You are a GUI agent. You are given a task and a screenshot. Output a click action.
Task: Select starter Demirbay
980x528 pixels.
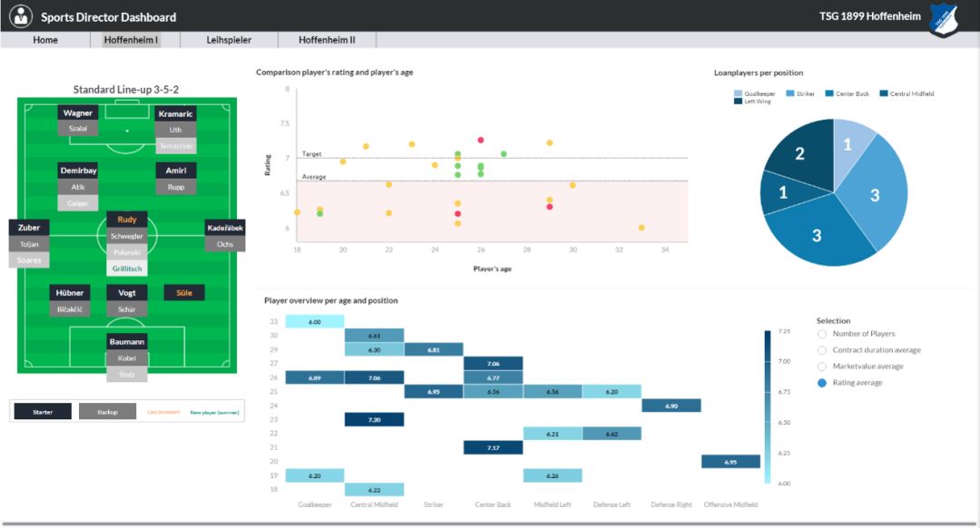tap(78, 171)
